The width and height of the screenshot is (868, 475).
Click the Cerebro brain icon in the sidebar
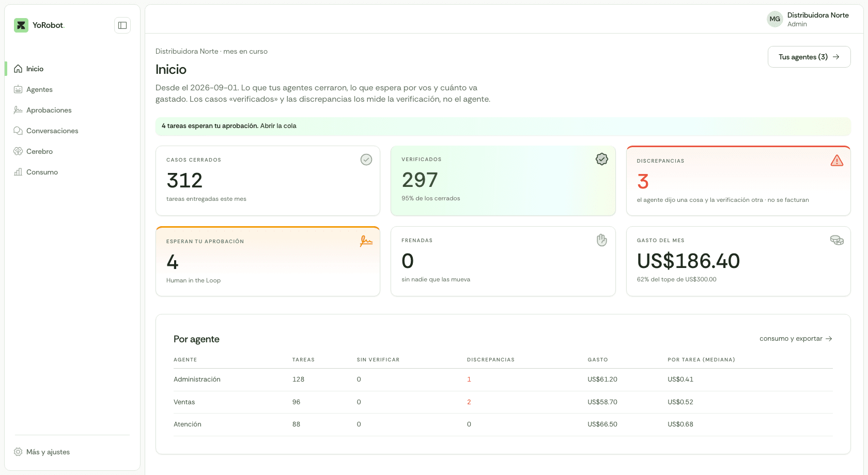pyautogui.click(x=18, y=151)
